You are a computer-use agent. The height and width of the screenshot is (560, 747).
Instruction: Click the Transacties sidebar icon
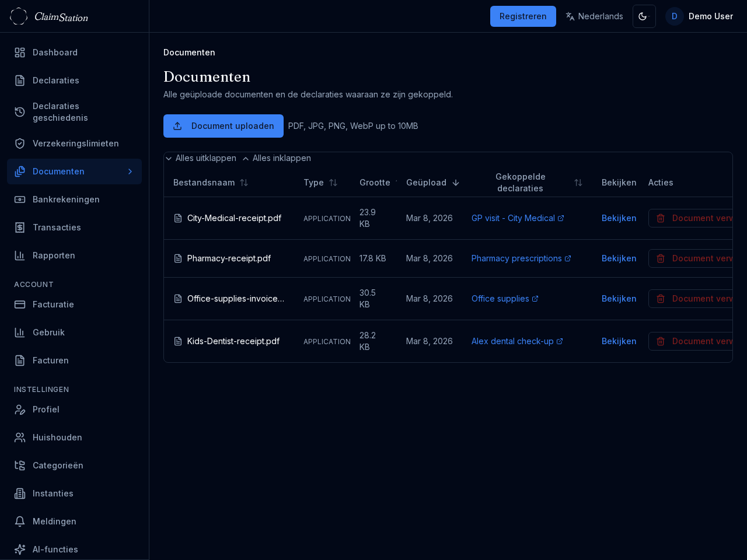20,228
